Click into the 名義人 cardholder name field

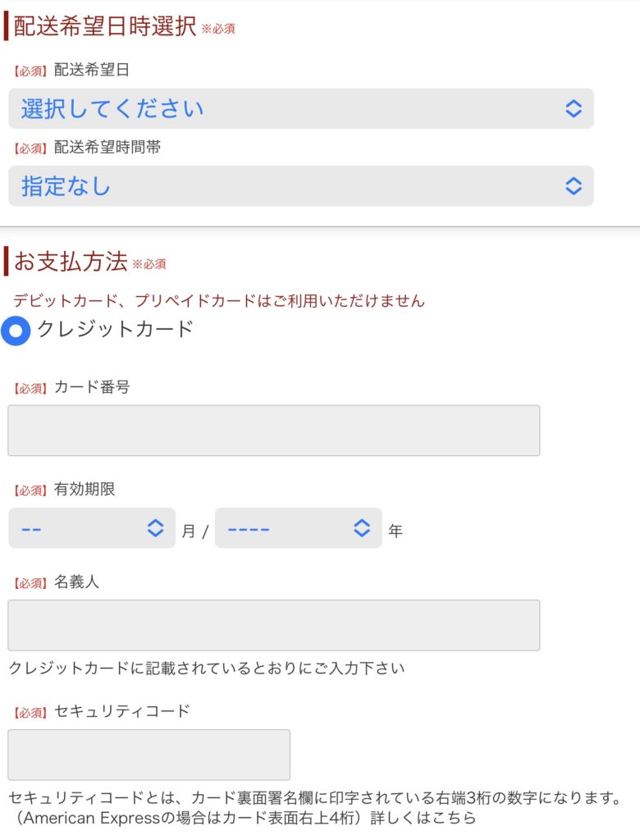pos(273,625)
